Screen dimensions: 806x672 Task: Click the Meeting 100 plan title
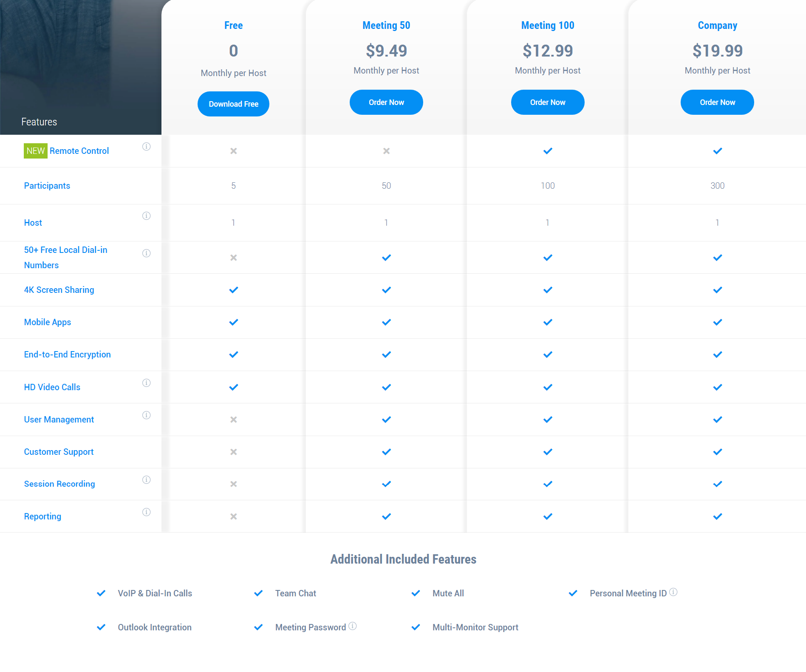(x=548, y=26)
